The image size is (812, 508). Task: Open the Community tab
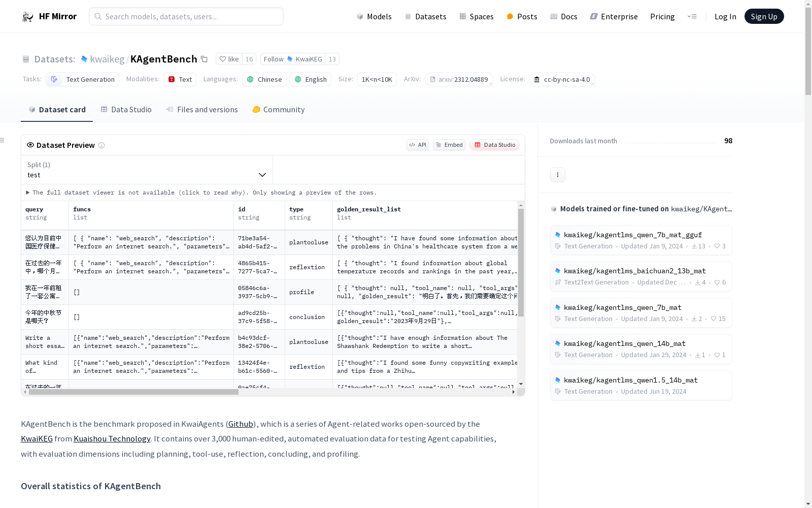[x=279, y=110]
